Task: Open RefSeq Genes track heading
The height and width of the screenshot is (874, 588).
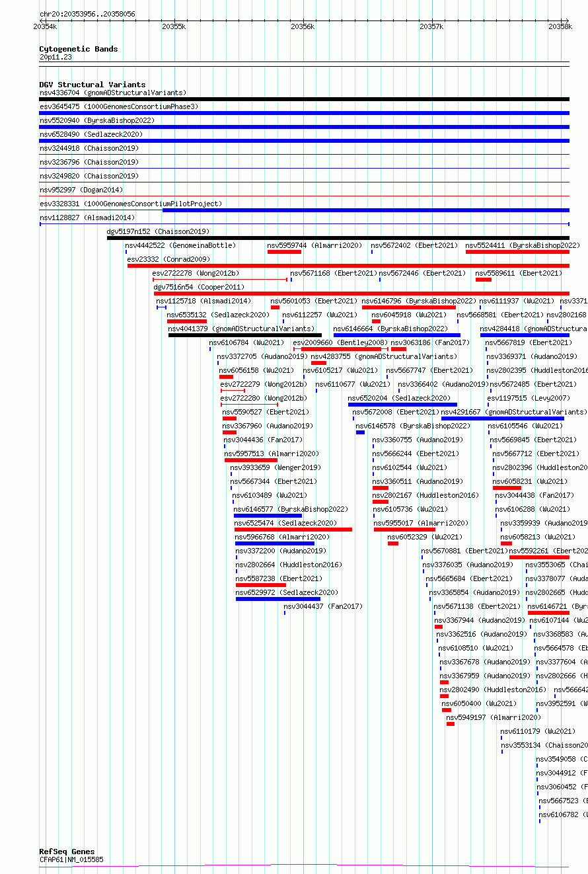Action: tap(67, 852)
